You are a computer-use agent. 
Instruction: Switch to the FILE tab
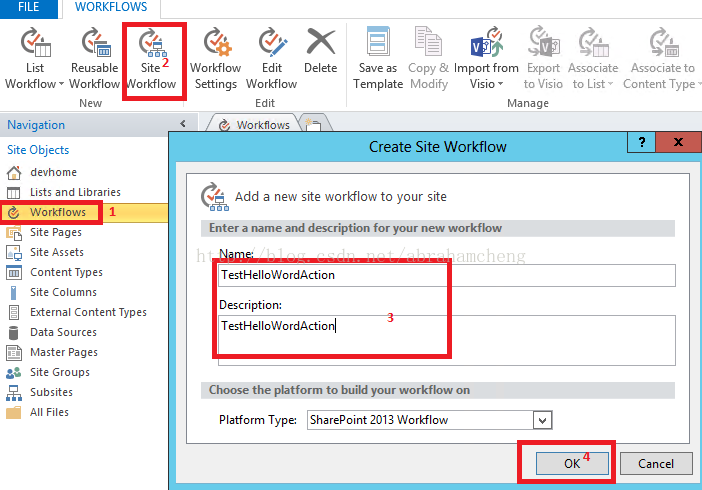coord(29,8)
